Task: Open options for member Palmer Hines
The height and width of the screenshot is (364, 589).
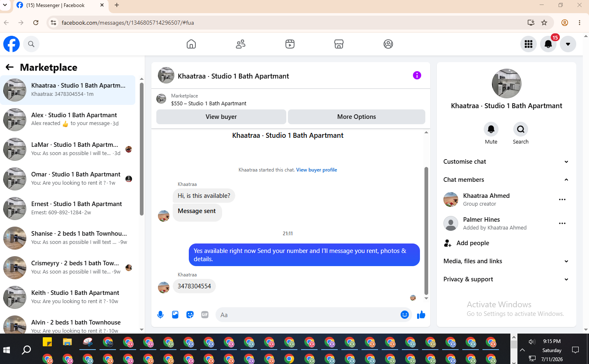Action: 562,223
